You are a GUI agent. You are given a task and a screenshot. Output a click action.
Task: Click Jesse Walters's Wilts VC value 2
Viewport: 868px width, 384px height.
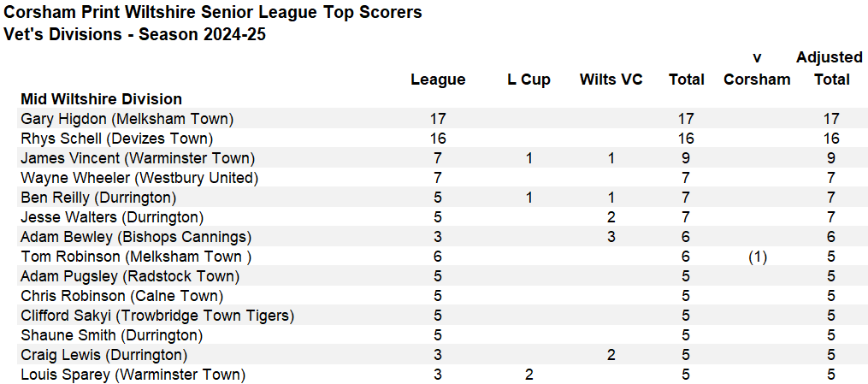coord(611,217)
